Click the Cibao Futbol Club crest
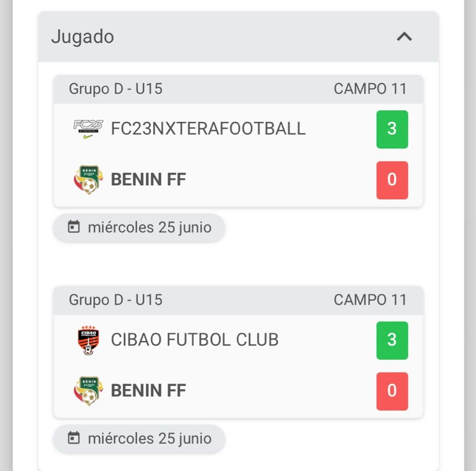 [88, 340]
